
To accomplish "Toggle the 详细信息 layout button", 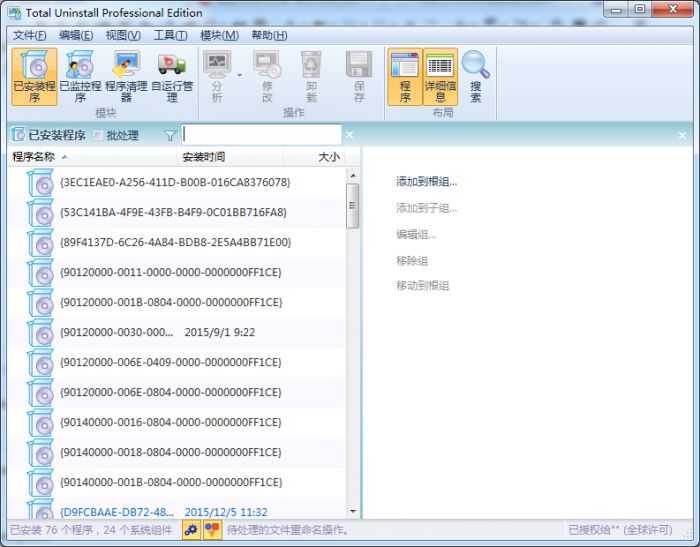I will pyautogui.click(x=440, y=76).
